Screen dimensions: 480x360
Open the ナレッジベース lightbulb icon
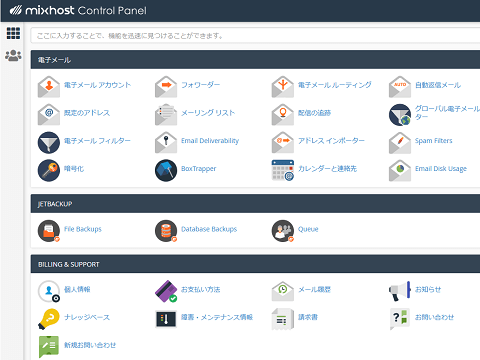click(49, 319)
